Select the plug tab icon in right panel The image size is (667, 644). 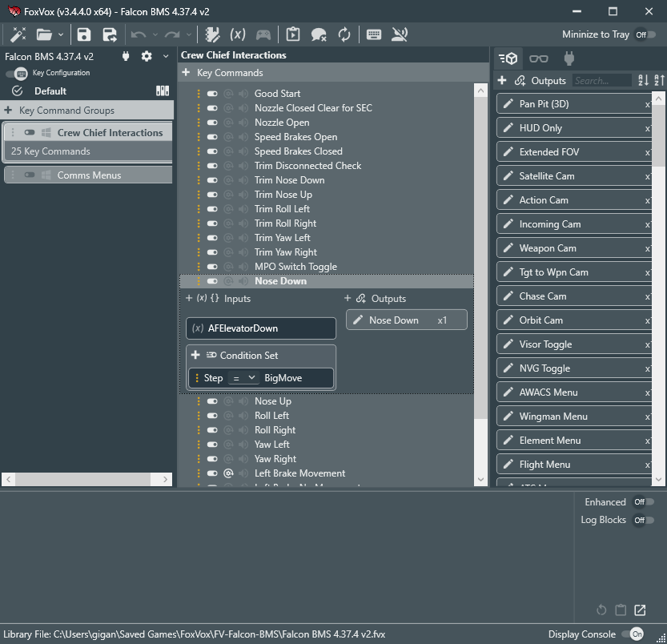(569, 58)
